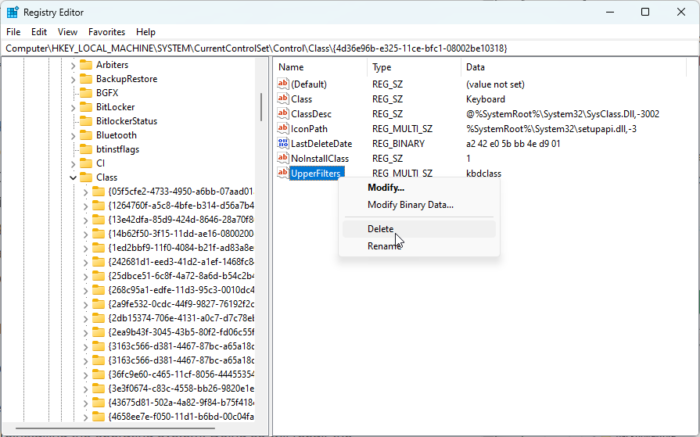Click the {05f5cfe2-4733 key folder icon
Screen dimensions: 700x437
[98, 191]
